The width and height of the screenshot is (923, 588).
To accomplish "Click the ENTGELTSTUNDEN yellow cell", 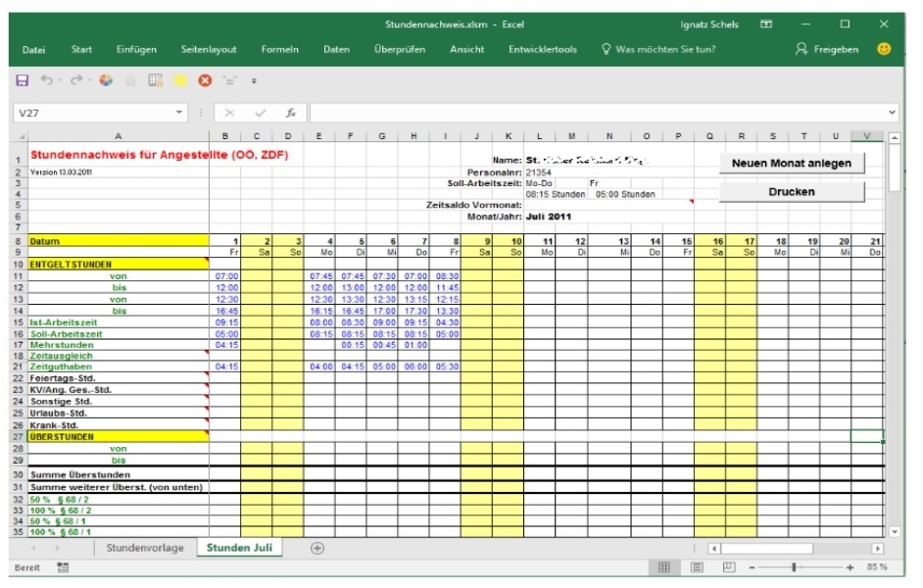I will (119, 265).
